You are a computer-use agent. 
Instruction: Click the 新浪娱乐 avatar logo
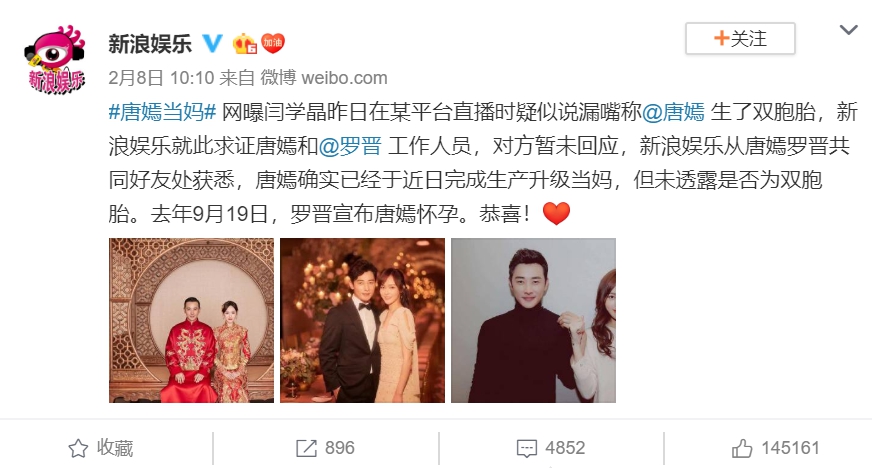54,59
